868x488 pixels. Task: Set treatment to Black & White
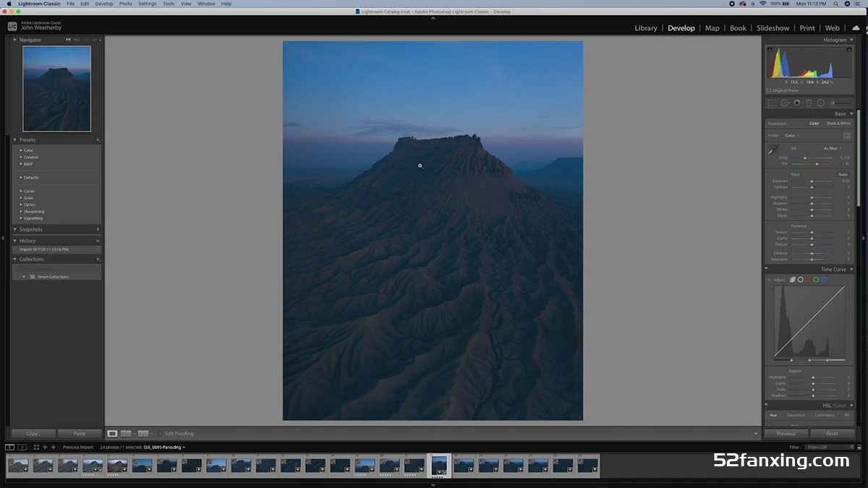point(838,124)
